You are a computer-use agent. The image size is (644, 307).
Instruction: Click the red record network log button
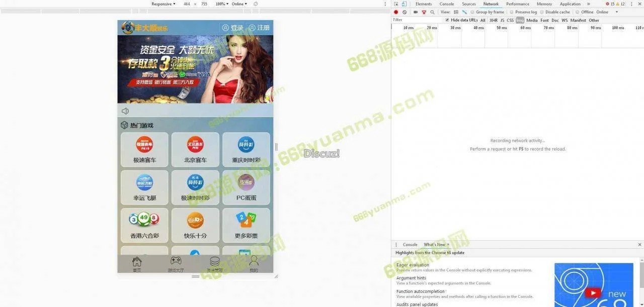coord(396,12)
